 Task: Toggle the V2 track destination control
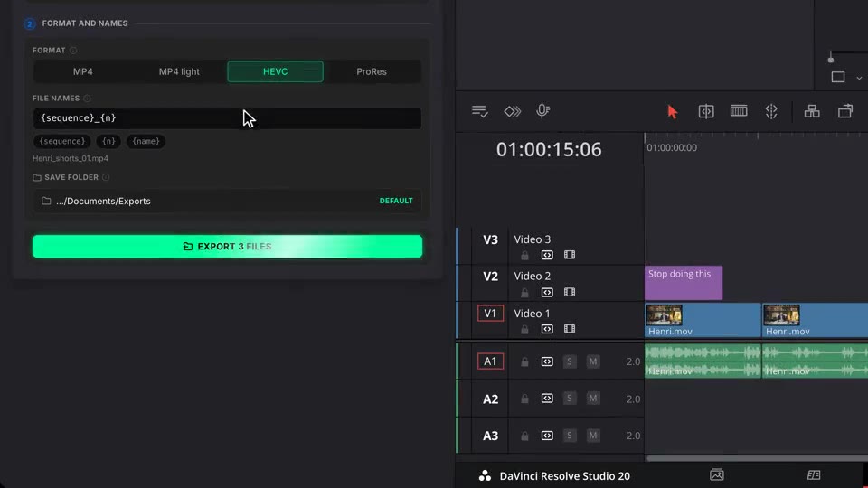(490, 277)
